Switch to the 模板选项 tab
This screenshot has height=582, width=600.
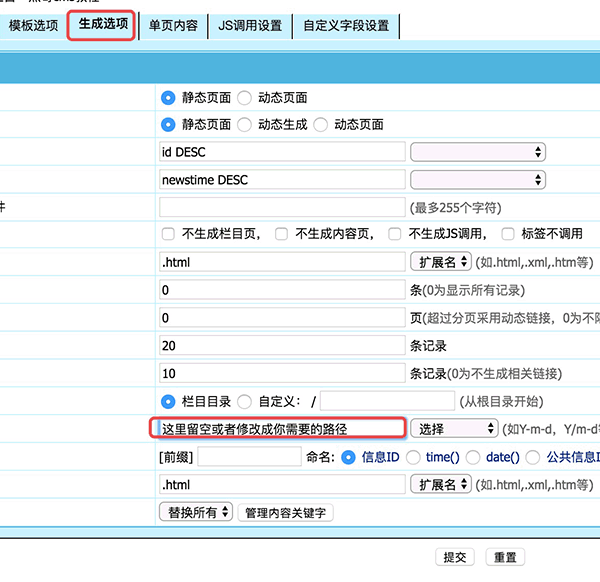(33, 26)
